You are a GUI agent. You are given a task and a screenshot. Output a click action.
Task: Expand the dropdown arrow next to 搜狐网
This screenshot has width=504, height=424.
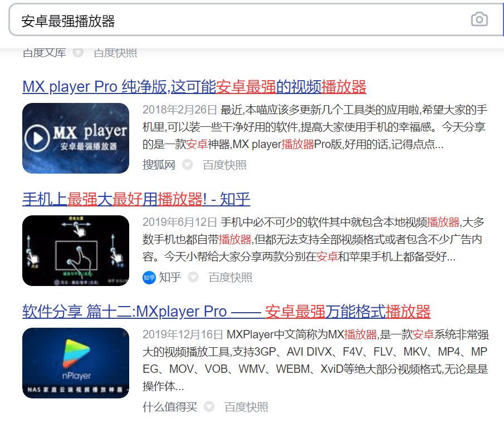click(x=188, y=165)
